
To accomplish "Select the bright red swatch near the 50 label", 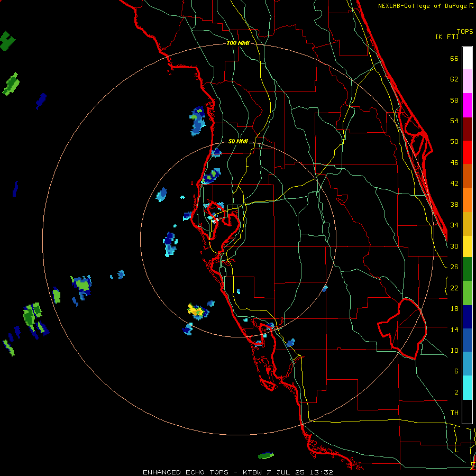I will [x=467, y=152].
